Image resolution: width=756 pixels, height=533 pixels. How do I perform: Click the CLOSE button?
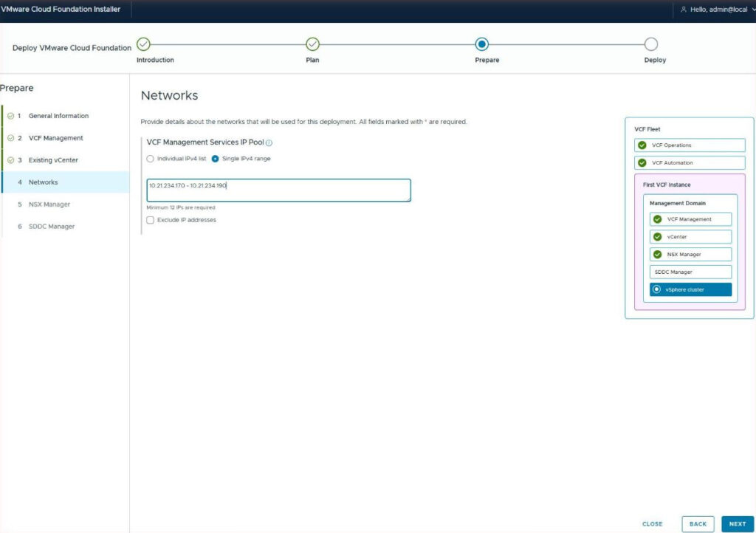click(x=653, y=524)
